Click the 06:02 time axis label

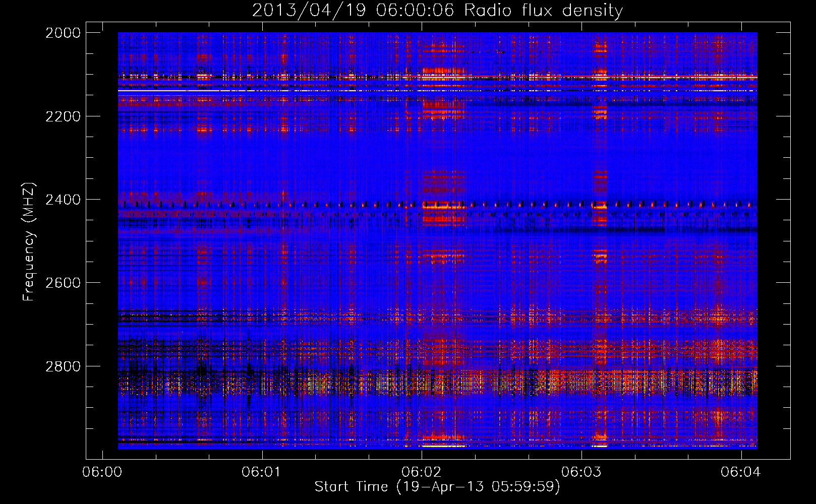tap(422, 472)
